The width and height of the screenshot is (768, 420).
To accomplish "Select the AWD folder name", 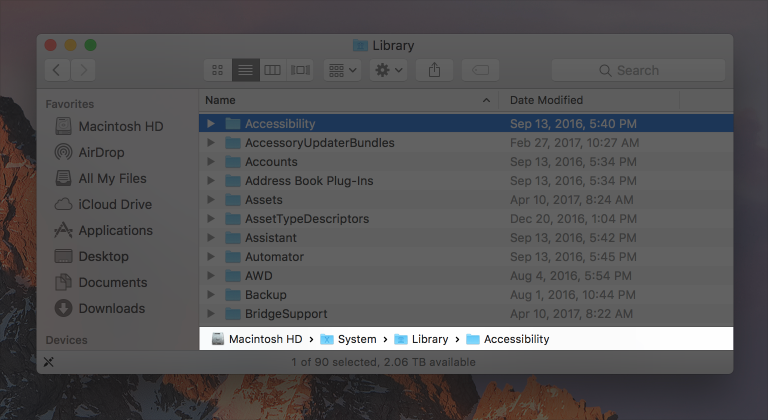I will 259,275.
